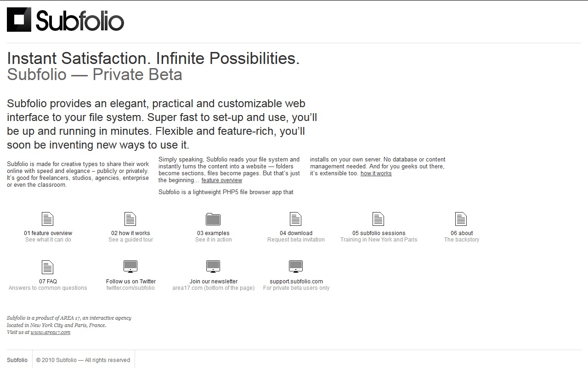The height and width of the screenshot is (368, 588).
Task: Open the document icon above 02 how it works
Action: [x=130, y=219]
